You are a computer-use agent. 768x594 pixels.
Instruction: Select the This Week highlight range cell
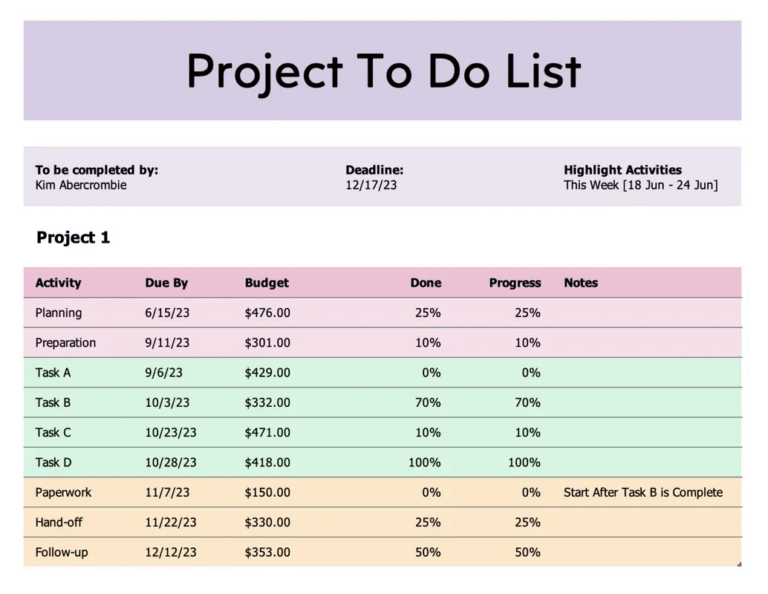pos(640,185)
